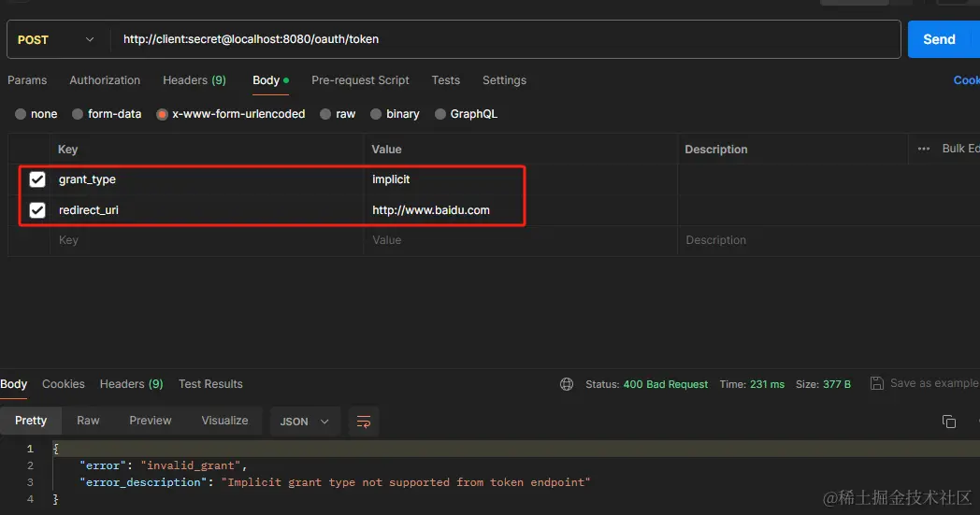Open the Cookies link beside Send

pyautogui.click(x=966, y=80)
